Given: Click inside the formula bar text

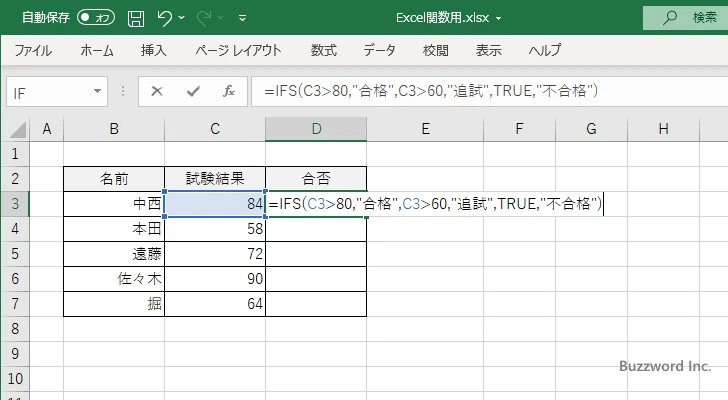Looking at the screenshot, I should click(431, 91).
